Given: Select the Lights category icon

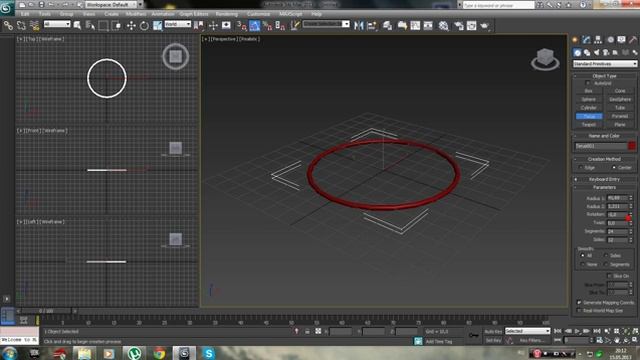Looking at the screenshot, I should [596, 53].
